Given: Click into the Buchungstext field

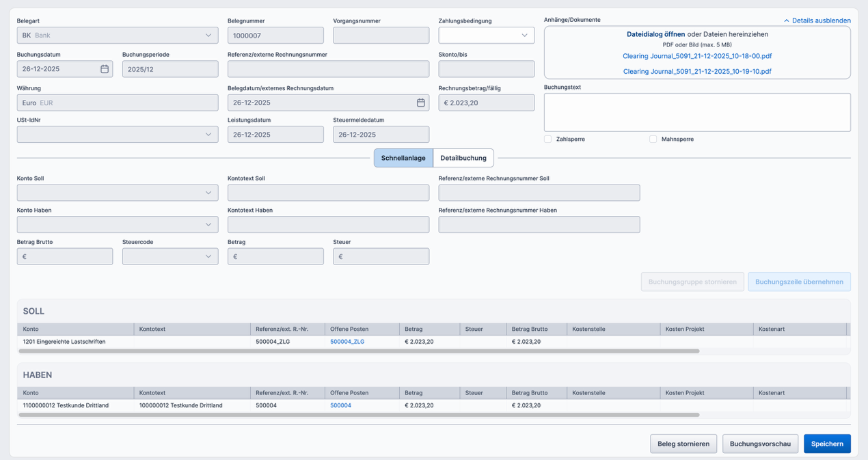Looking at the screenshot, I should [x=696, y=112].
